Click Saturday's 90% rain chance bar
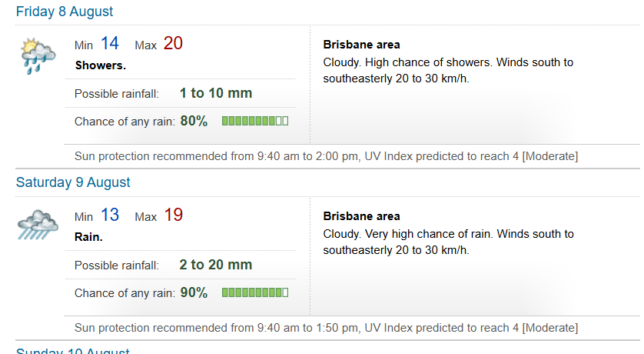Viewport: 644px width, 354px height. pyautogui.click(x=255, y=292)
